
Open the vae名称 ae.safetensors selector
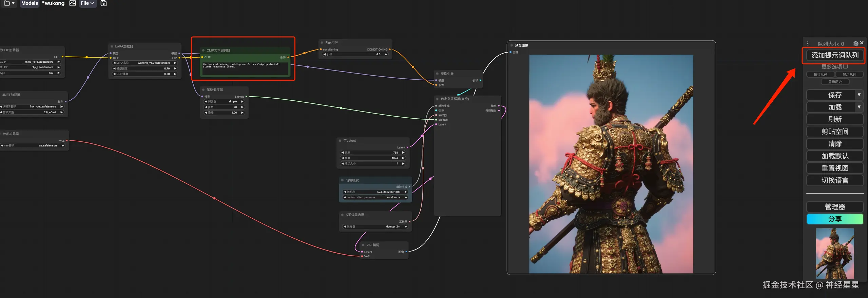coord(33,145)
